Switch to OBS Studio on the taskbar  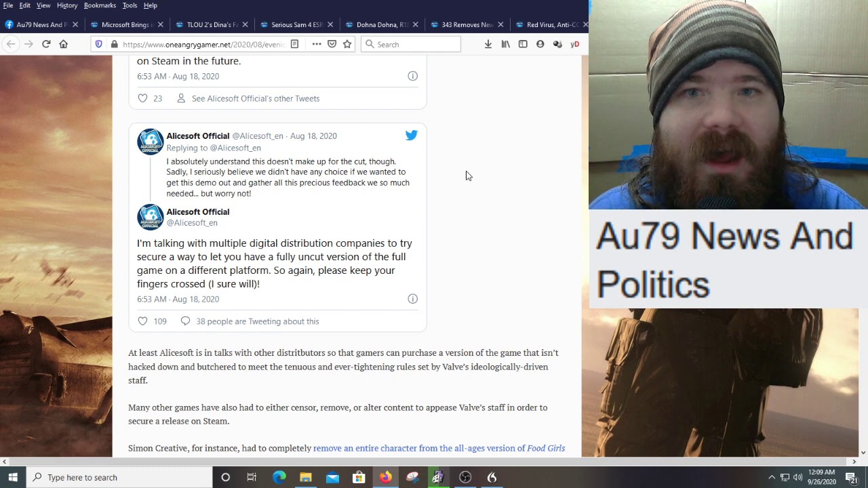[x=465, y=477]
